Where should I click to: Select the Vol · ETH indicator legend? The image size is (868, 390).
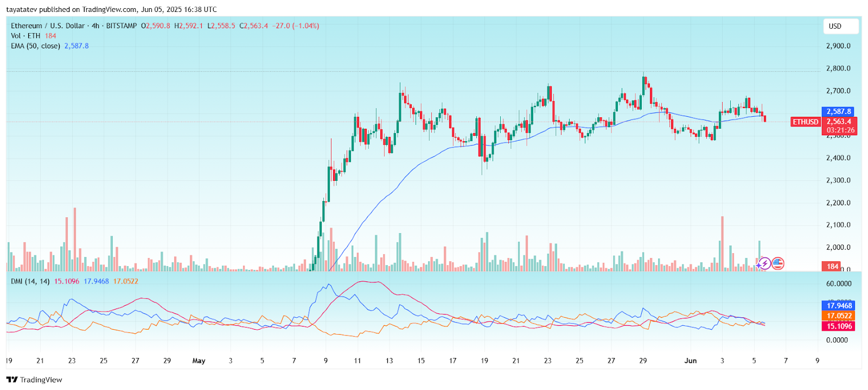click(25, 36)
